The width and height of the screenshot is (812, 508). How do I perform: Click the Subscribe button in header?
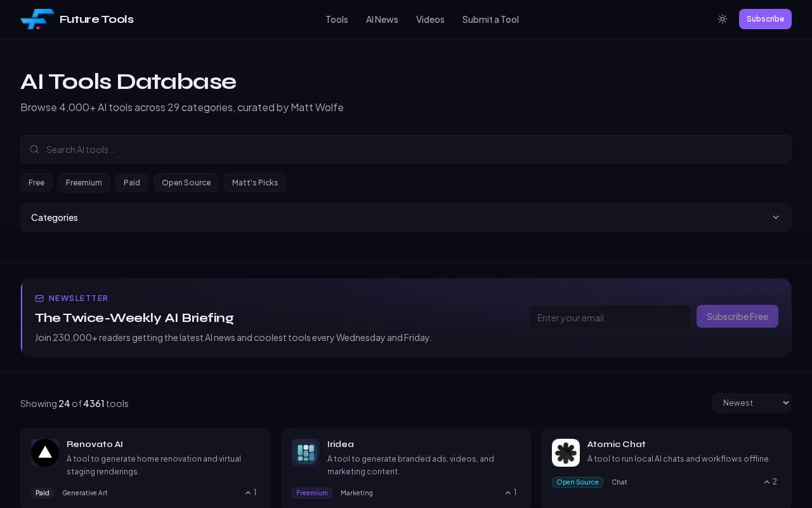coord(765,19)
